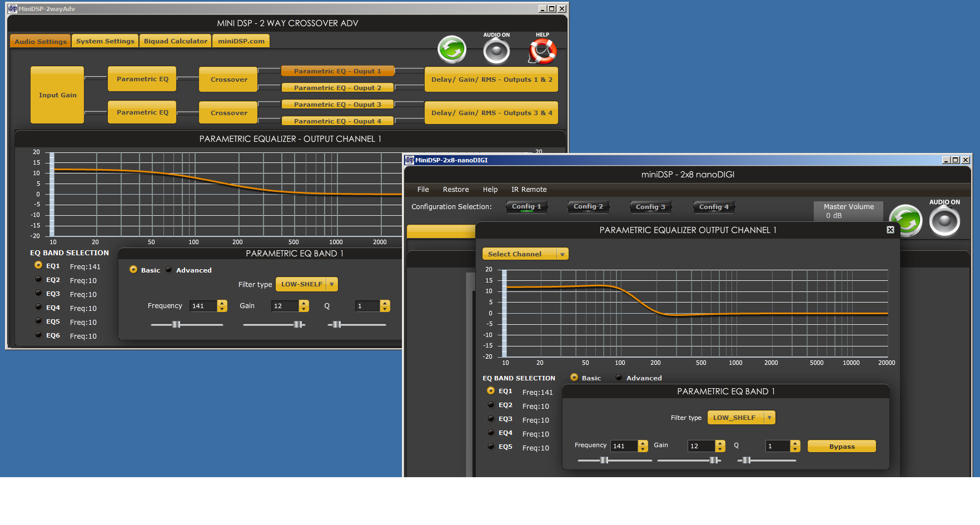Increase Frequency stepper in 2-way window
This screenshot has height=525, width=980.
coord(222,303)
